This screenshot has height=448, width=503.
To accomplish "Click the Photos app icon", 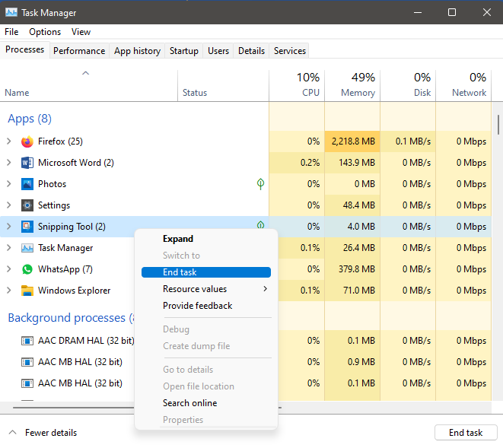I will click(x=27, y=184).
